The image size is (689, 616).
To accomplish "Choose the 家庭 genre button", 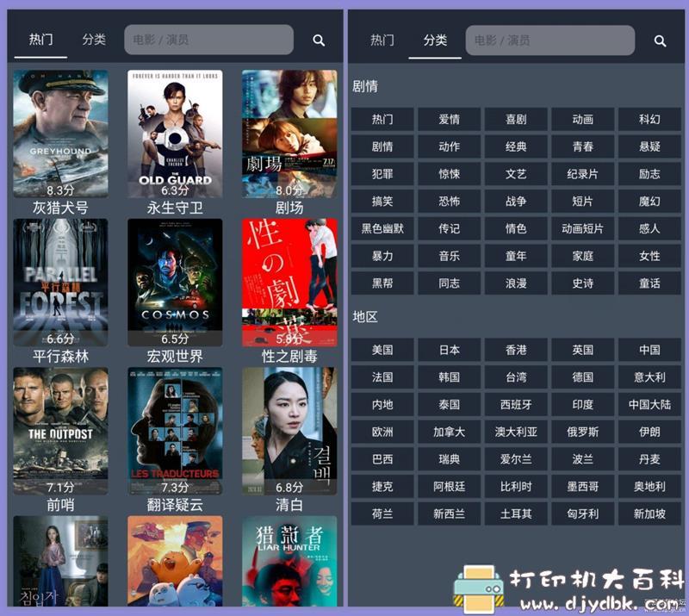I will pos(583,256).
